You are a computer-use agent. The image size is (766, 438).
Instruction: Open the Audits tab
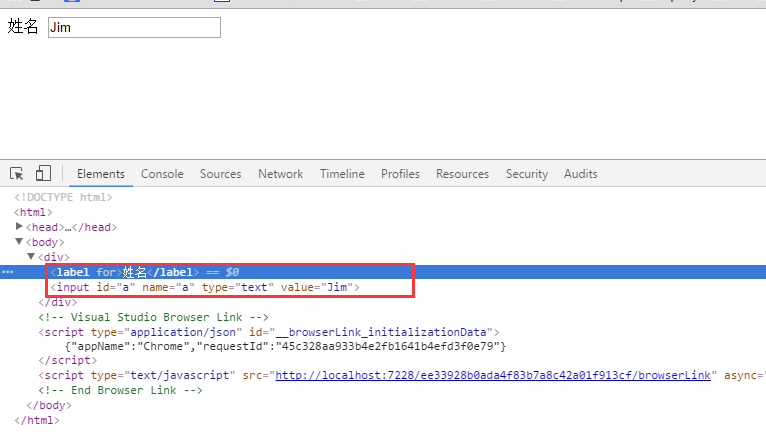580,174
